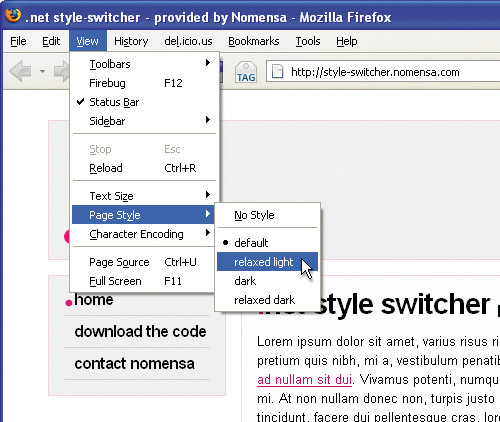500x422 pixels.
Task: Click the highlighted Page Style item
Action: coord(143,215)
